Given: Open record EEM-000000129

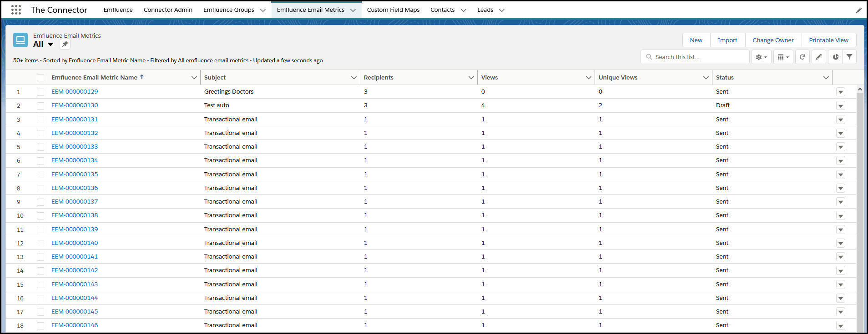Looking at the screenshot, I should click(x=75, y=91).
